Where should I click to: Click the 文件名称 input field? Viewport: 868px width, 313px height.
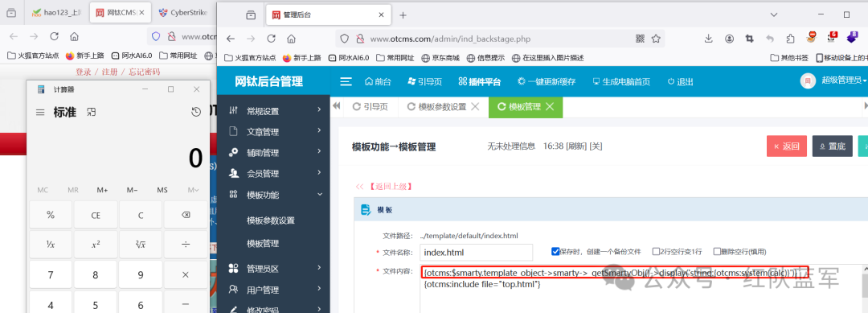[x=476, y=252]
